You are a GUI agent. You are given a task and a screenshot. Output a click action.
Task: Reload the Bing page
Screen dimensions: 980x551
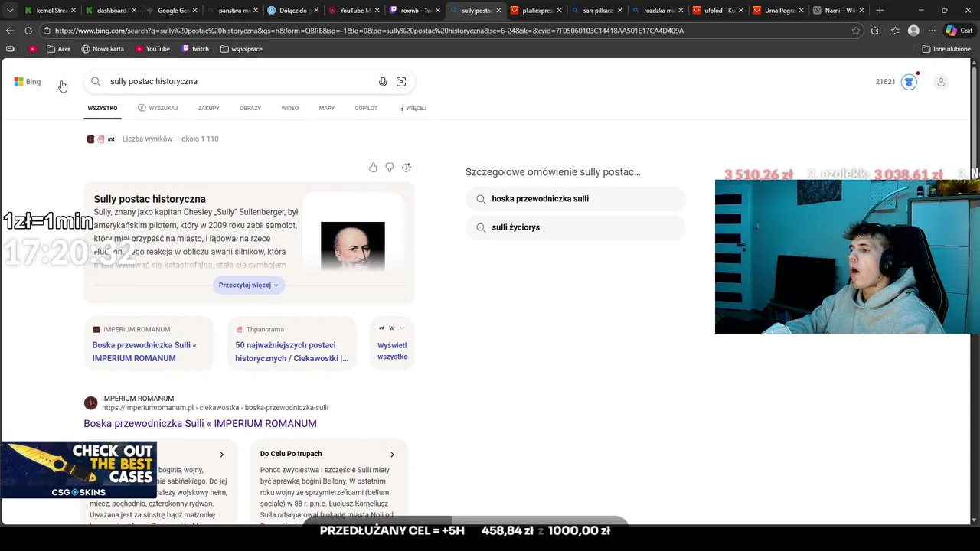click(x=28, y=31)
